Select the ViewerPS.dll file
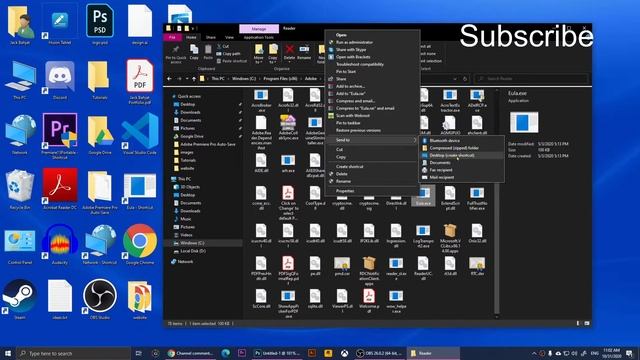 [x=342, y=301]
